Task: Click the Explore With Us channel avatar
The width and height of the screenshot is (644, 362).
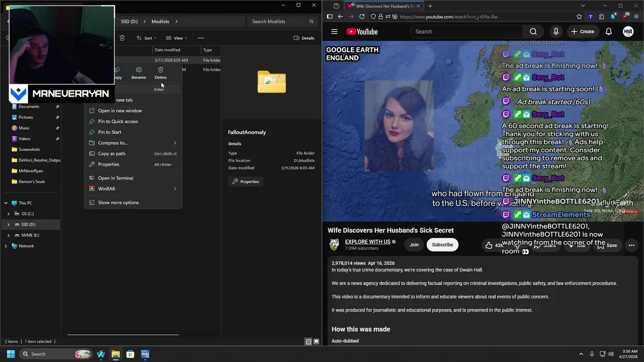Action: tap(334, 245)
